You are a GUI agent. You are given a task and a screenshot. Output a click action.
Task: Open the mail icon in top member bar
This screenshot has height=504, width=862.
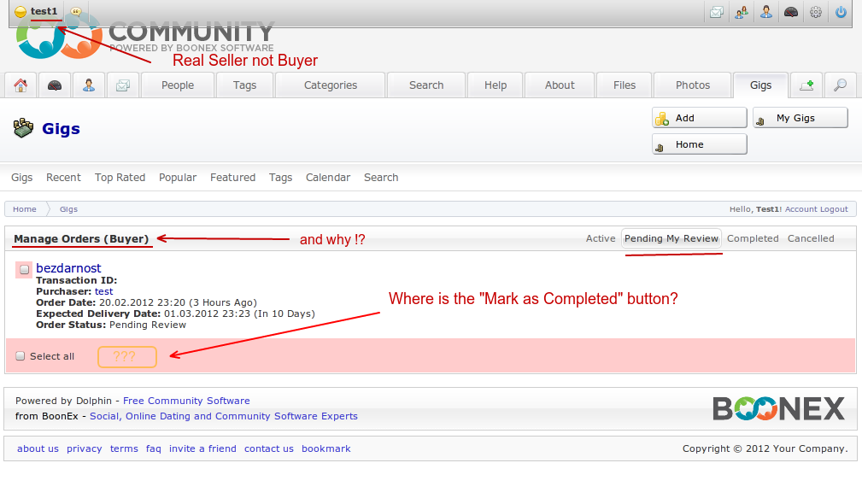(716, 12)
